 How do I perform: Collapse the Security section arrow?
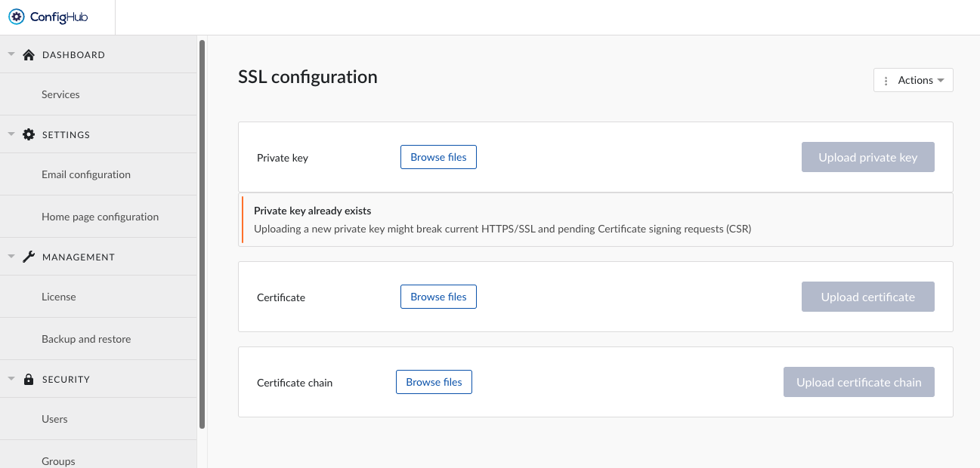[11, 379]
